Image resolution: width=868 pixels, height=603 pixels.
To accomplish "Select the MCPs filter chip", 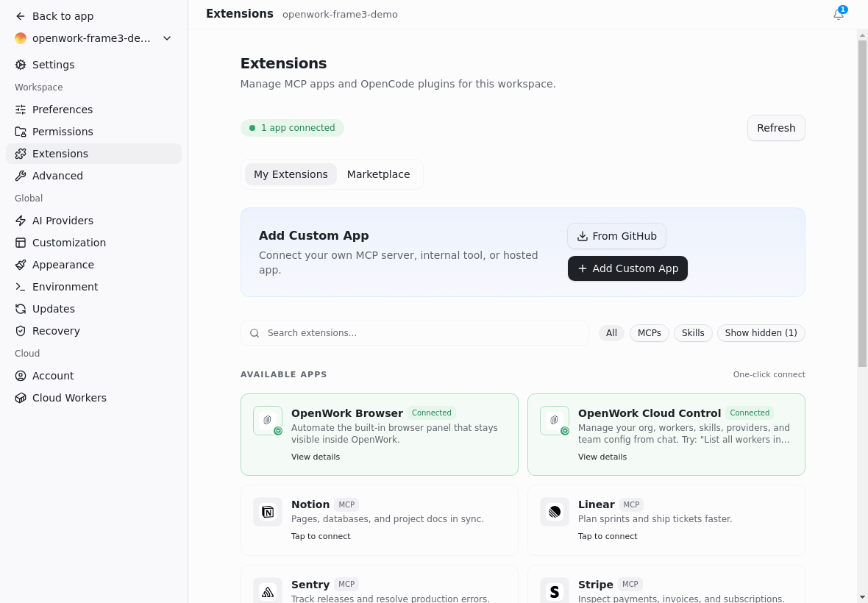I will coord(650,333).
